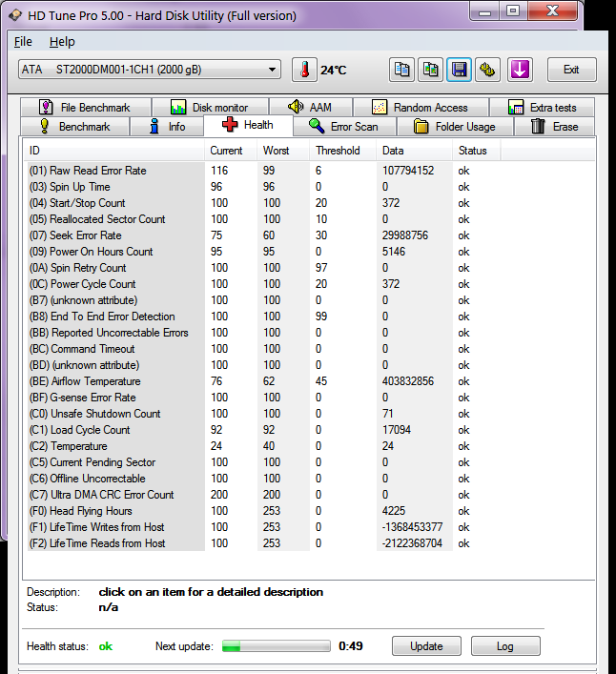Switch to the Extra tests tab

[542, 107]
